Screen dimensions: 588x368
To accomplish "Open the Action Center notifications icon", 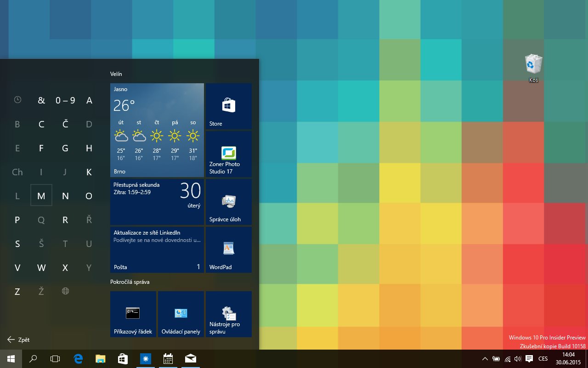I will (x=529, y=359).
